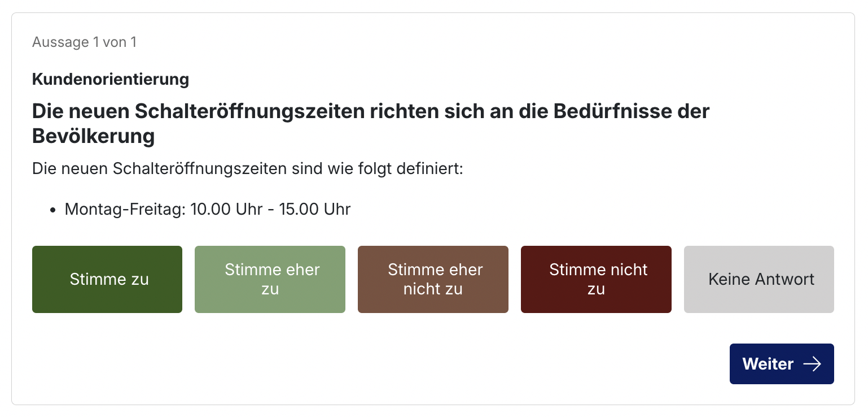
Task: Pick "Stimme eher nicht zu" response
Action: tap(433, 279)
